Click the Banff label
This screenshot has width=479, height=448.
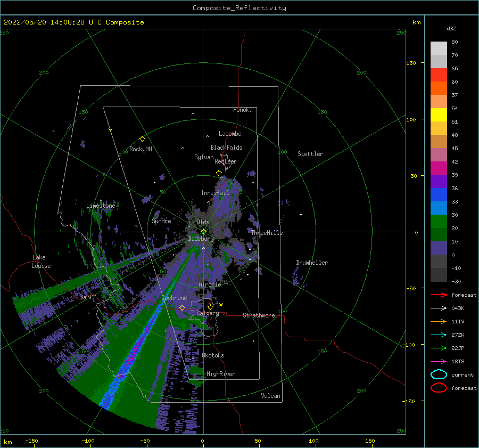point(88,297)
